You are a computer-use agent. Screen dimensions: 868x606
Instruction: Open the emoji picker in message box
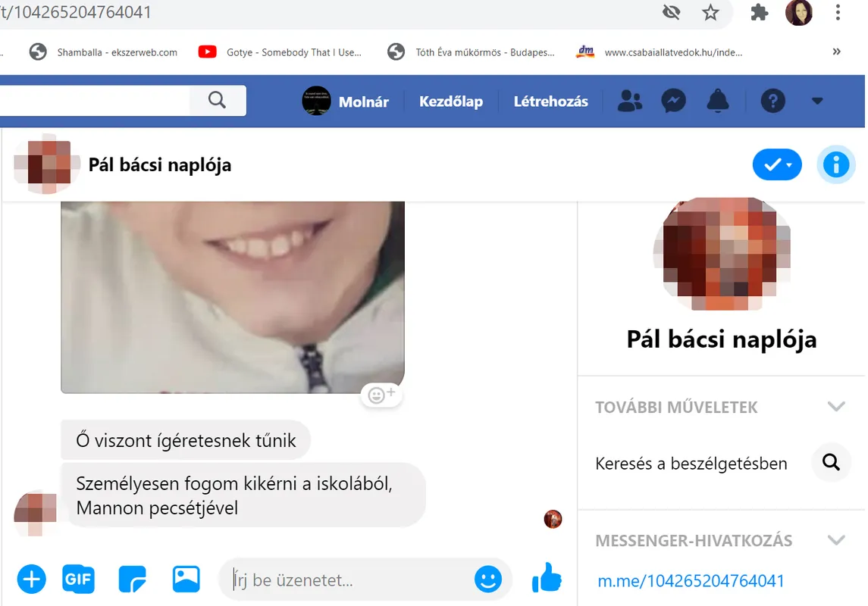488,580
